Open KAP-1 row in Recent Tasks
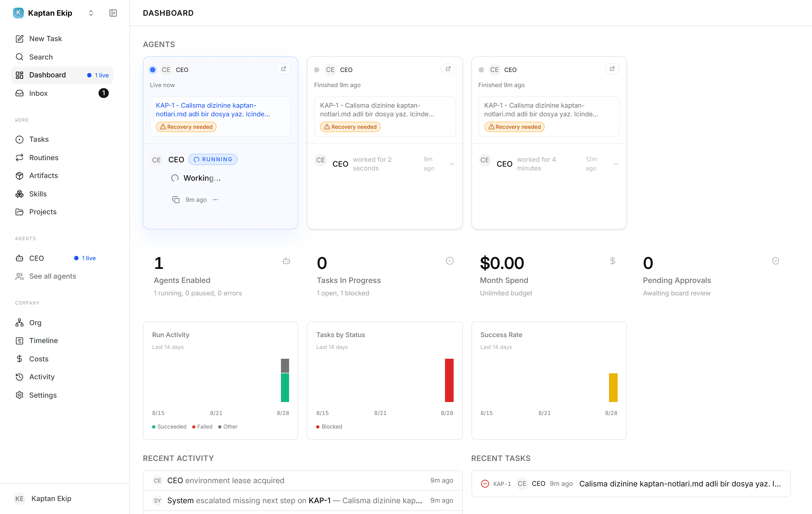The height and width of the screenshot is (514, 812). (x=631, y=484)
